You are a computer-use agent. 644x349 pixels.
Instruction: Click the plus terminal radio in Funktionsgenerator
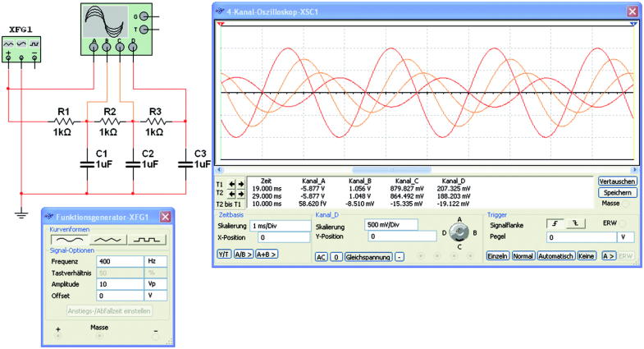click(x=58, y=336)
